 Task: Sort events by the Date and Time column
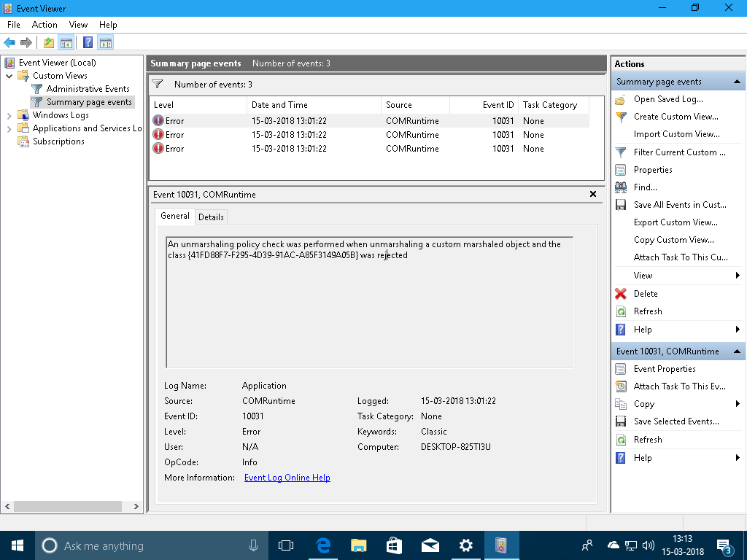[x=279, y=105]
